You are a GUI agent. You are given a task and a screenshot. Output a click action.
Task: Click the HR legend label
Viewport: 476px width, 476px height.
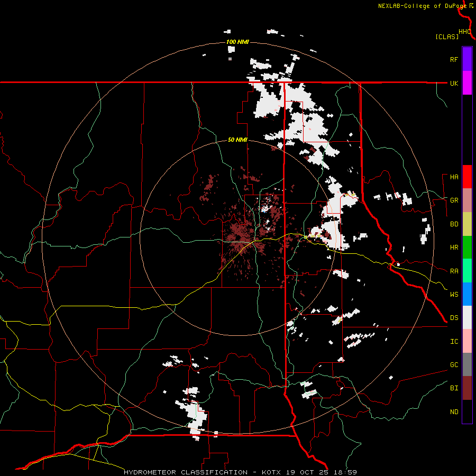[454, 248]
